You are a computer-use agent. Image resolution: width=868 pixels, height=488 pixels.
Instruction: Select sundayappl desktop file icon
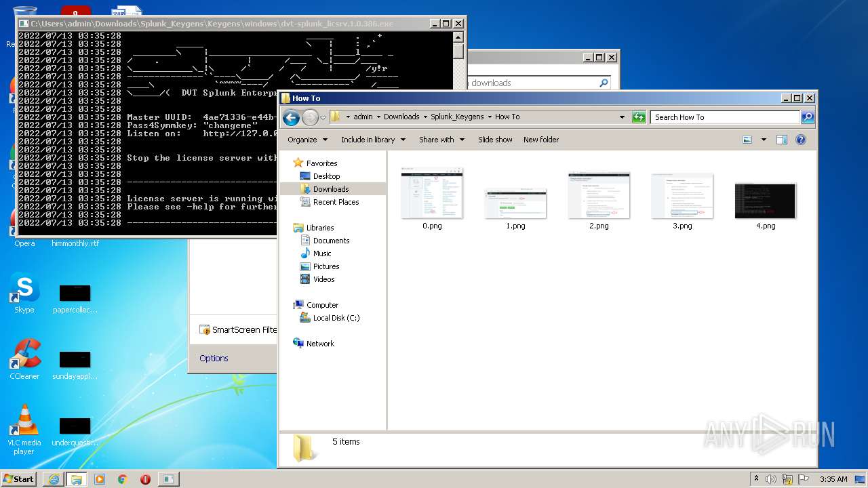coord(75,365)
